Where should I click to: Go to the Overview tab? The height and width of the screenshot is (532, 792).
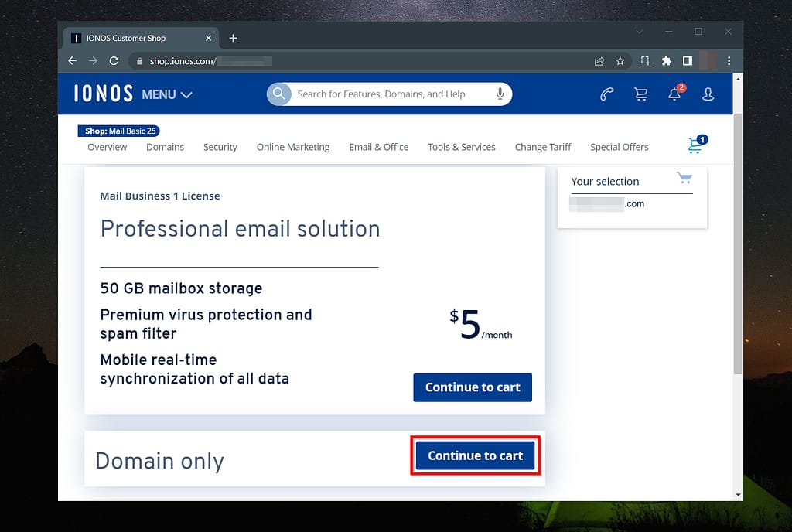[107, 147]
